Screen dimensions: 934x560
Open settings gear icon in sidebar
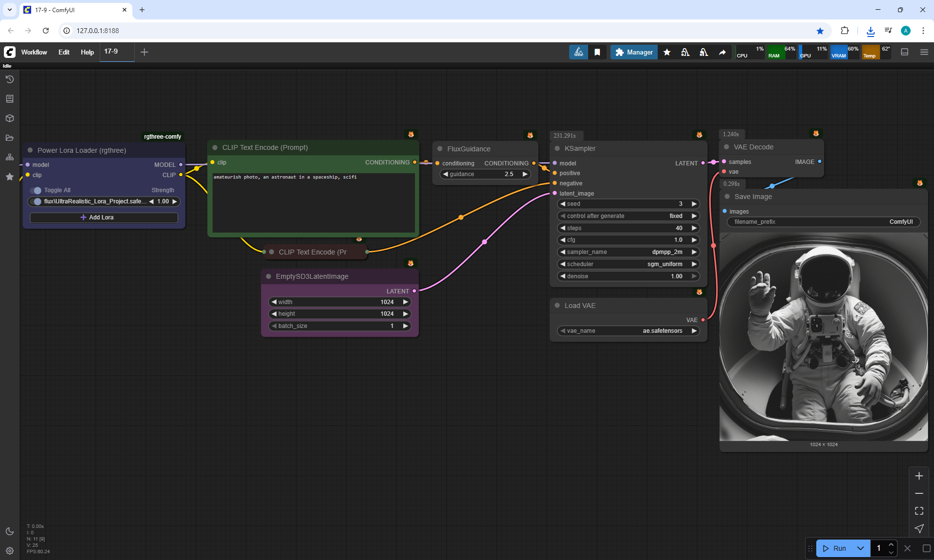click(x=9, y=551)
